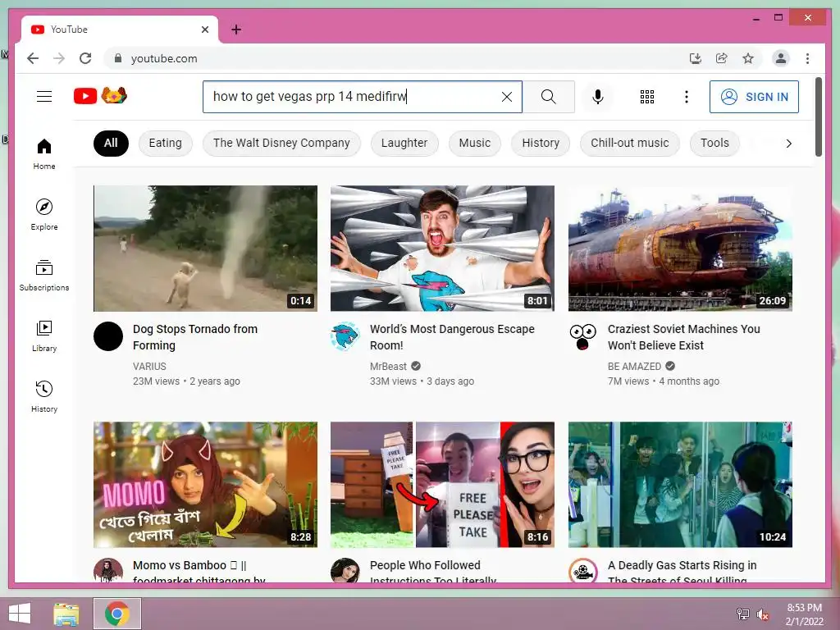Open the taskbar clock showing 8:53 PM
This screenshot has width=840, height=630.
804,614
